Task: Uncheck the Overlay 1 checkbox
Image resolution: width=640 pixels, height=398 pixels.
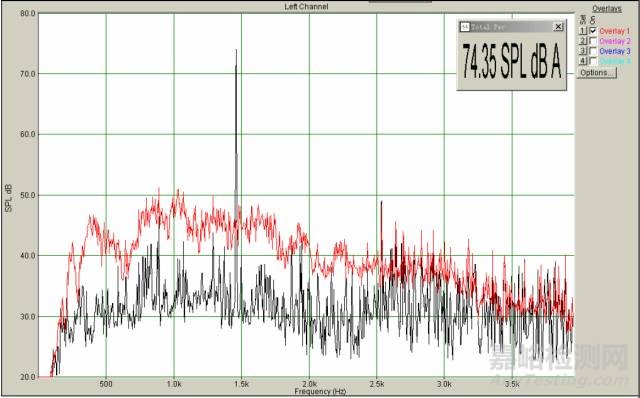Action: point(593,31)
